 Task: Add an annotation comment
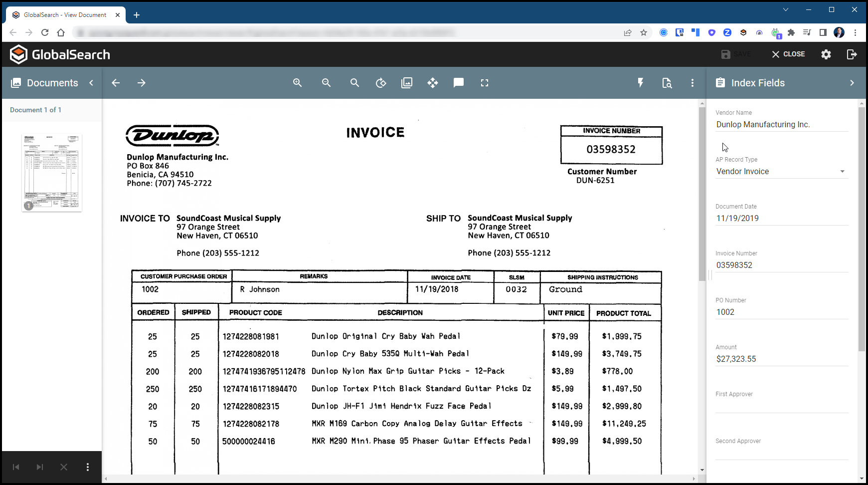click(458, 83)
